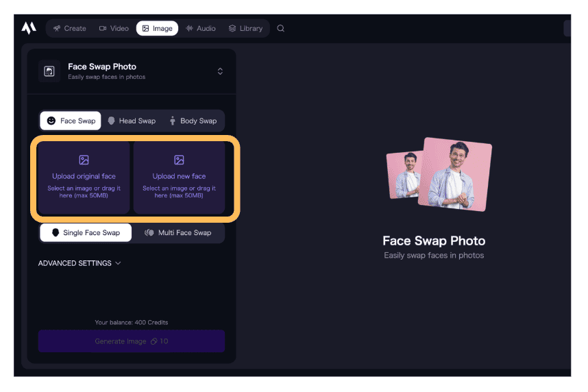Image resolution: width=588 pixels, height=392 pixels.
Task: Switch to Head Swap mode
Action: [x=132, y=121]
